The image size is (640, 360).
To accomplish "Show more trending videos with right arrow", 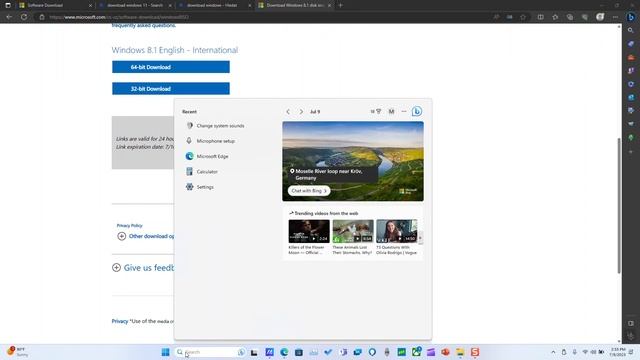I will click(420, 238).
